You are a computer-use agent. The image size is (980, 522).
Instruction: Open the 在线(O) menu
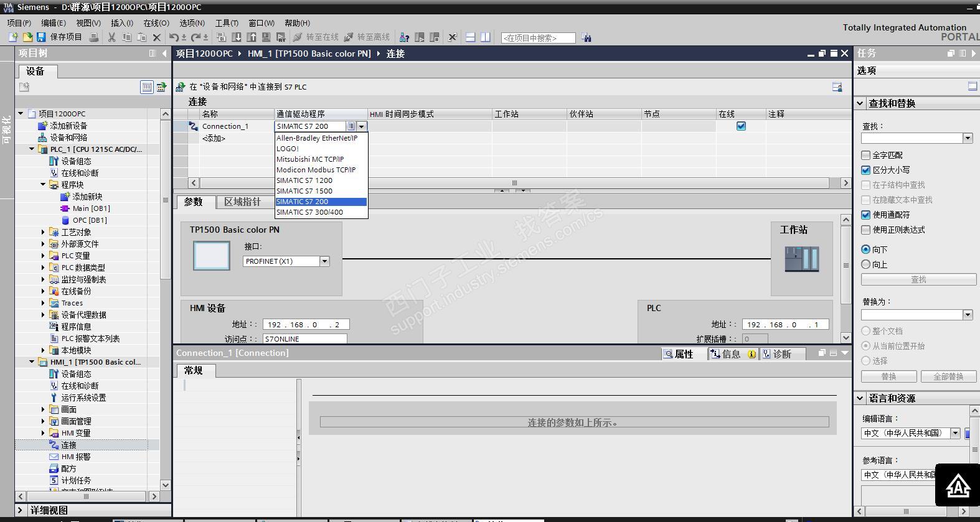156,23
